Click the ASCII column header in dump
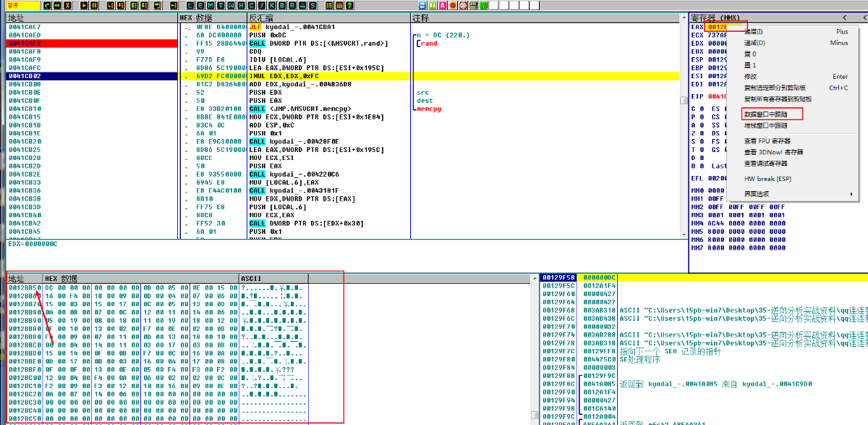Image resolution: width=868 pixels, height=425 pixels. tap(273, 279)
